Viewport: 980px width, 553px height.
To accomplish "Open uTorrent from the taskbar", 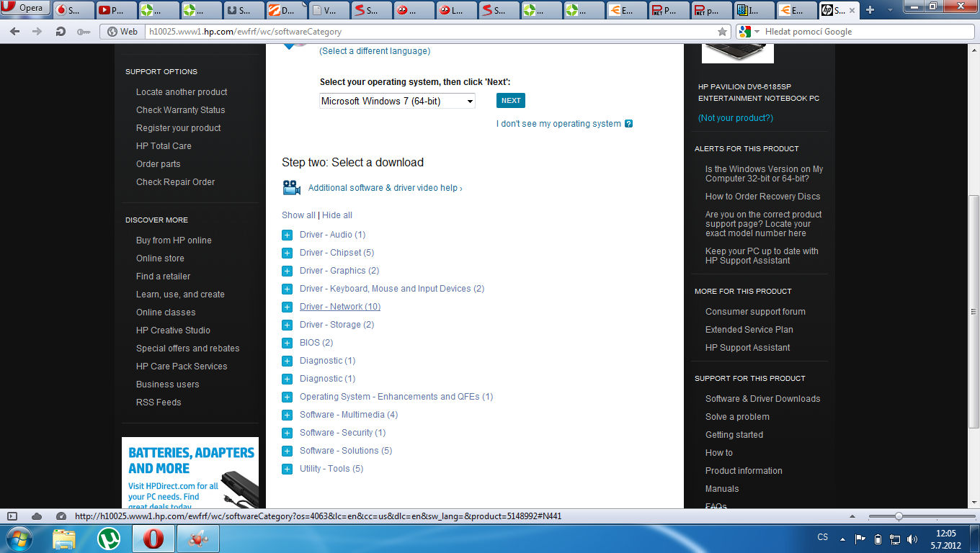I will [109, 539].
